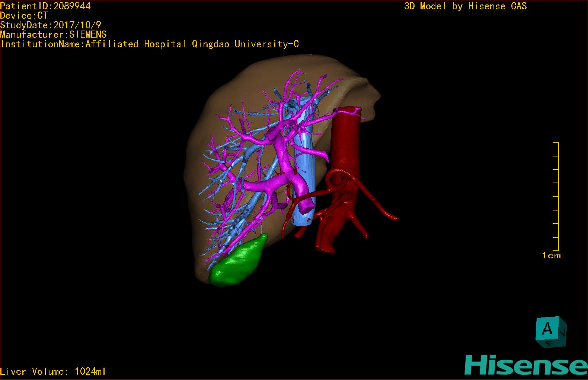588x380 pixels.
Task: Click the yellow scale ruler
Action: point(556,196)
